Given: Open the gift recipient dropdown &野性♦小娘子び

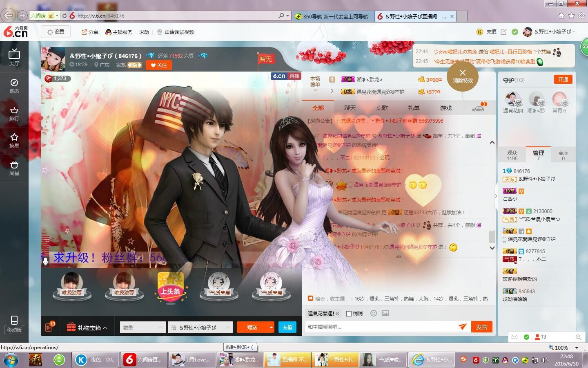Looking at the screenshot, I should tap(200, 327).
